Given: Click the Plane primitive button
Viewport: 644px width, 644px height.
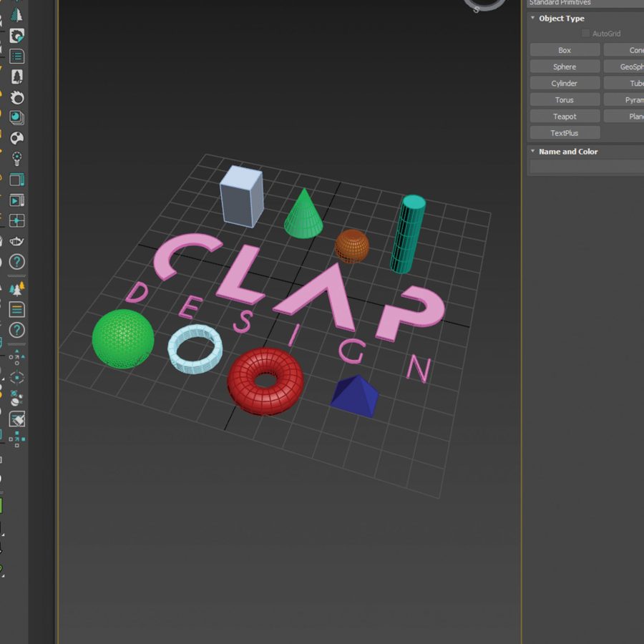Looking at the screenshot, I should coord(624,116).
